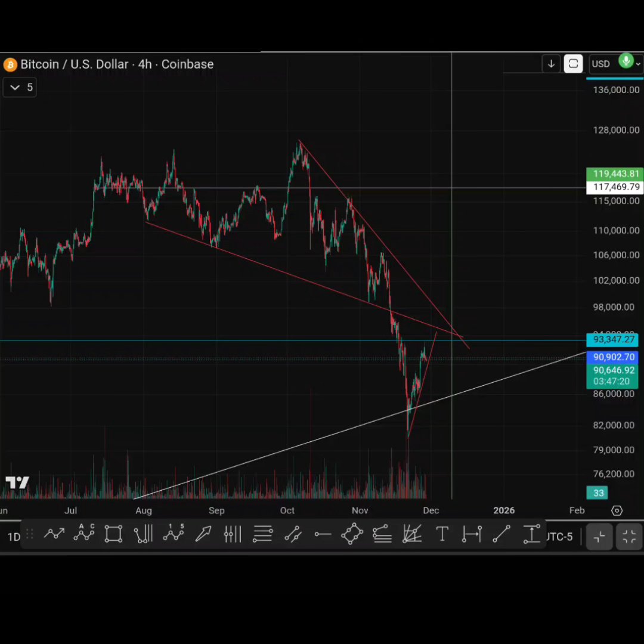Click the inward-corners button left of last
Viewport: 644px width, 644px height.
(599, 537)
